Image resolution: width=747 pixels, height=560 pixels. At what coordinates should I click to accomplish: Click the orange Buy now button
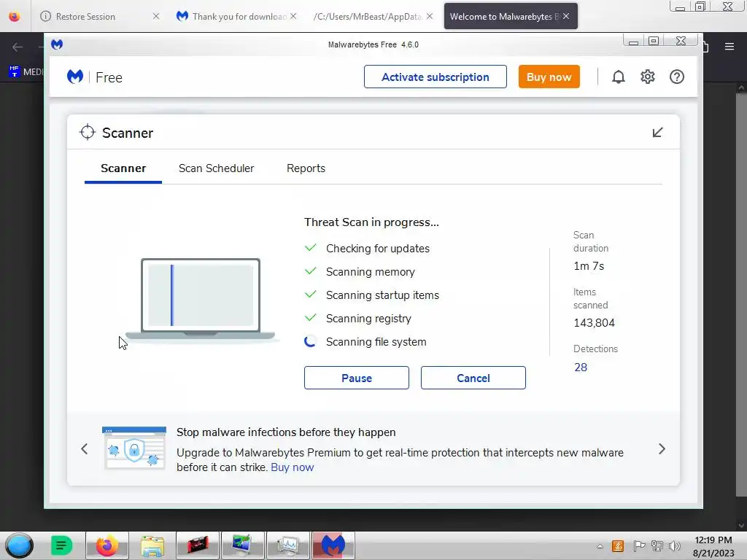(x=549, y=77)
